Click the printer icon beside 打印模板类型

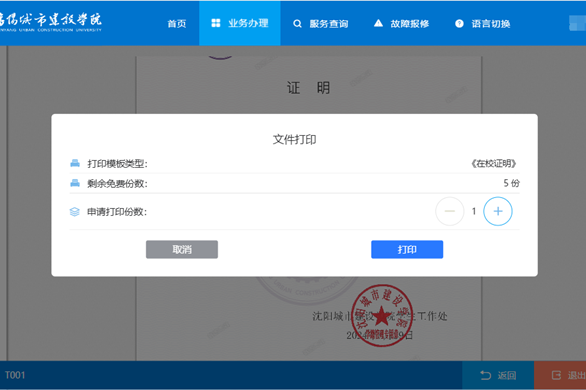click(x=75, y=163)
